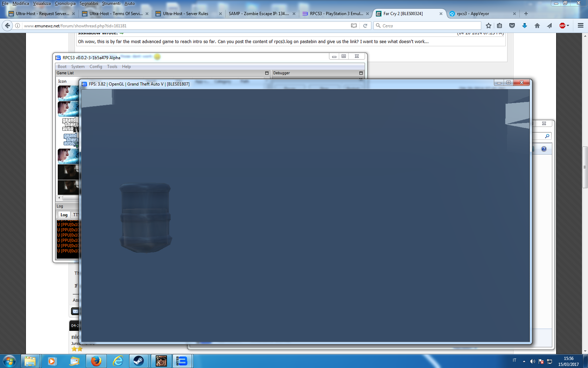Switch to Ultra-Host Request Server tab

click(42, 14)
